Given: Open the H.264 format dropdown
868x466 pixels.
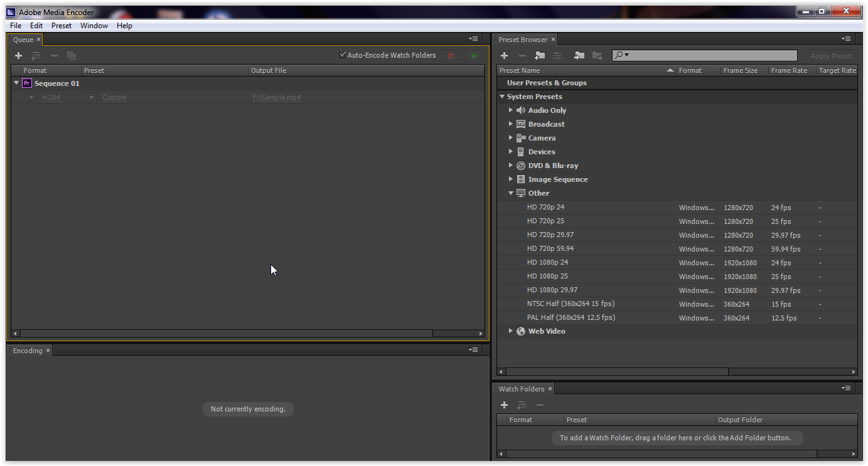Looking at the screenshot, I should (x=31, y=97).
